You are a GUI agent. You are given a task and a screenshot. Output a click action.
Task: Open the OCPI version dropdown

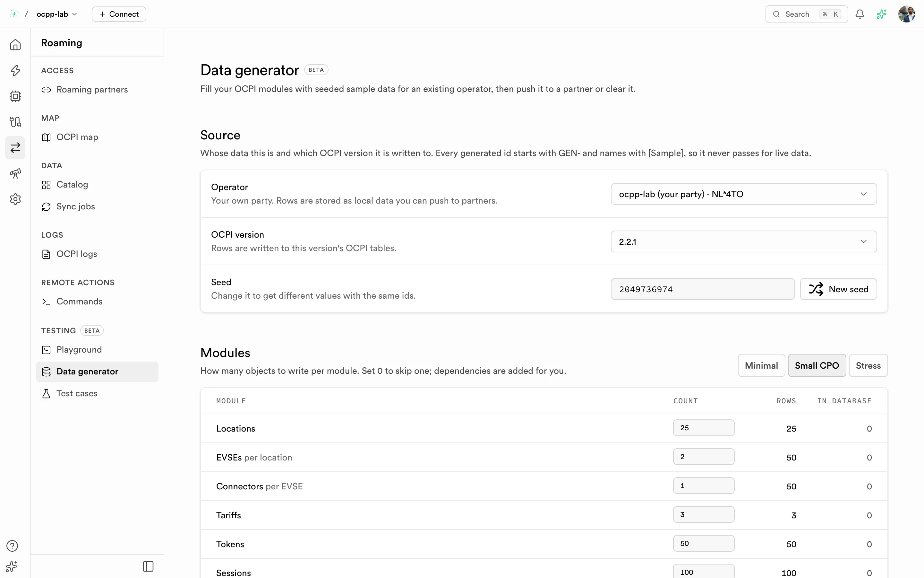coord(743,241)
